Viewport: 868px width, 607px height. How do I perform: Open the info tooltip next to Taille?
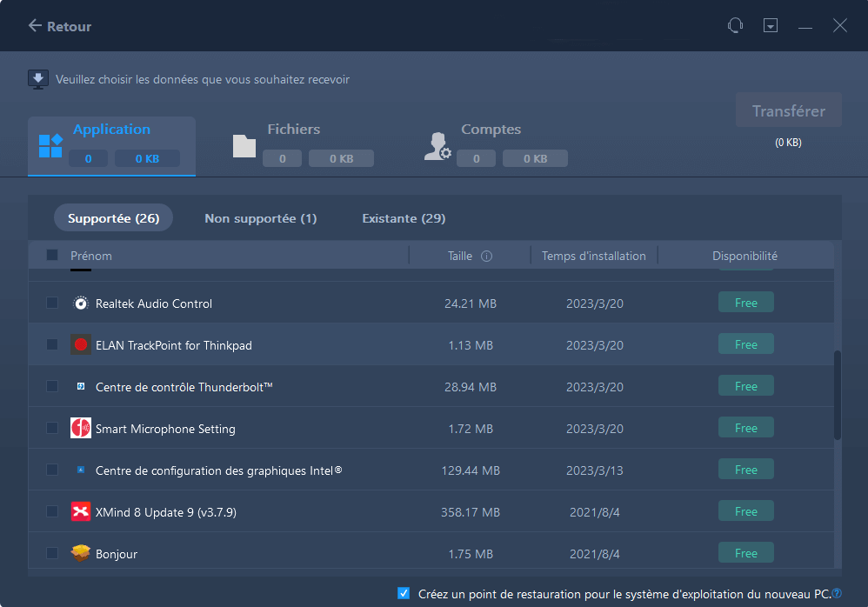point(486,255)
